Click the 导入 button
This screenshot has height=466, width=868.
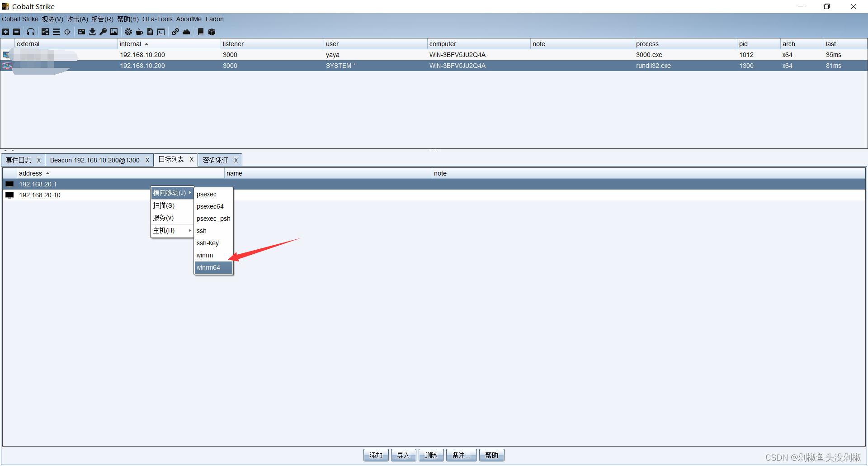(404, 455)
